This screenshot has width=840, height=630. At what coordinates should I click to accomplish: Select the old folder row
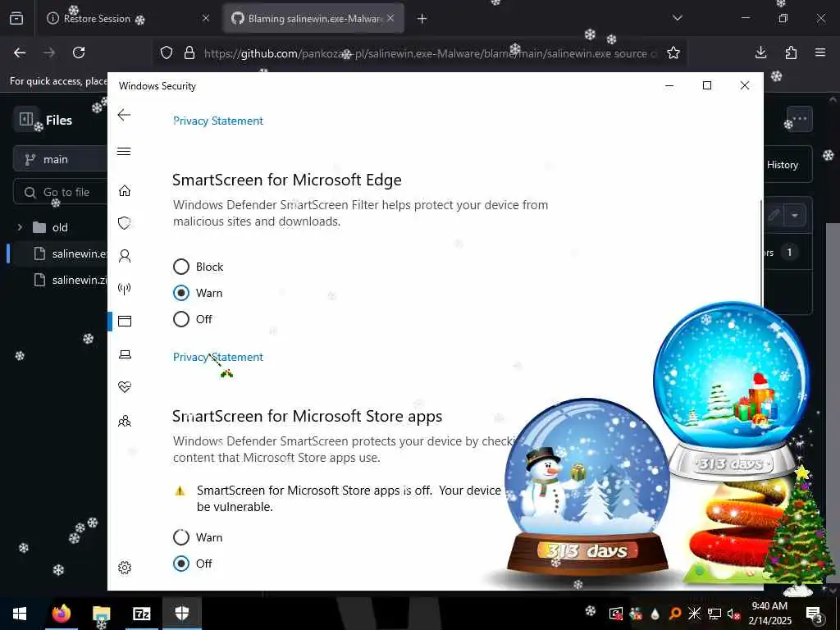pos(59,227)
